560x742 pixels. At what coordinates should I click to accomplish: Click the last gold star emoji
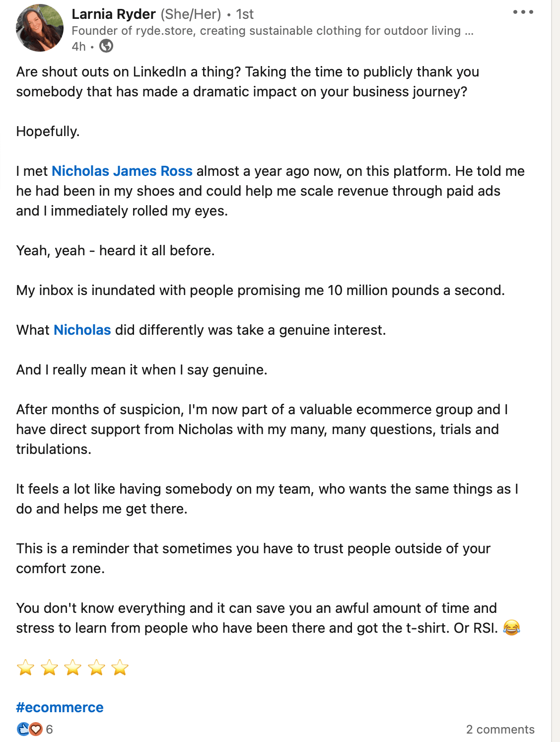[x=120, y=668]
